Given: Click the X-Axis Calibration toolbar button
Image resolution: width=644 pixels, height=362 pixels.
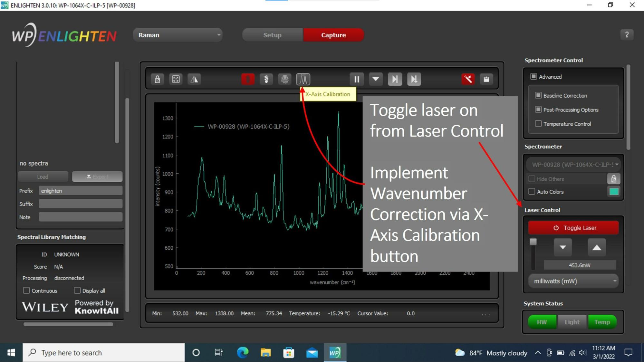Looking at the screenshot, I should click(x=303, y=79).
